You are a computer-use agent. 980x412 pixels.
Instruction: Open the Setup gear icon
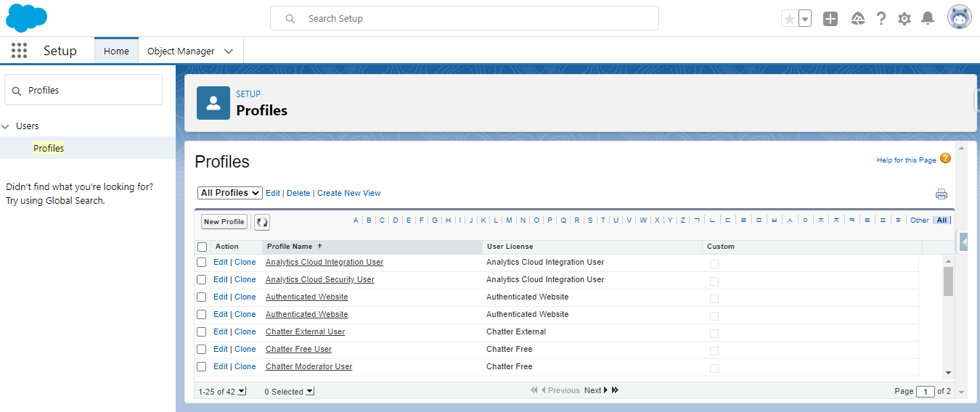coord(904,19)
